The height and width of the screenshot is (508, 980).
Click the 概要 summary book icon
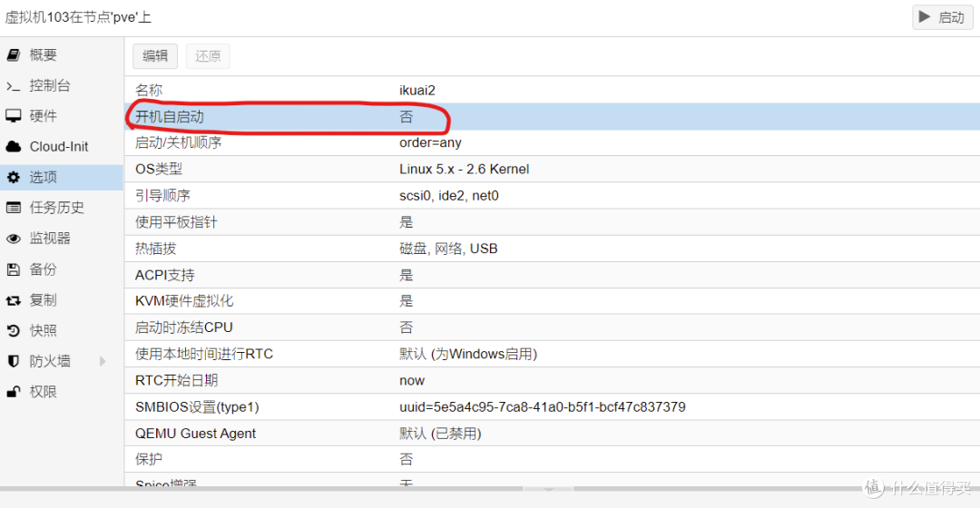[13, 55]
